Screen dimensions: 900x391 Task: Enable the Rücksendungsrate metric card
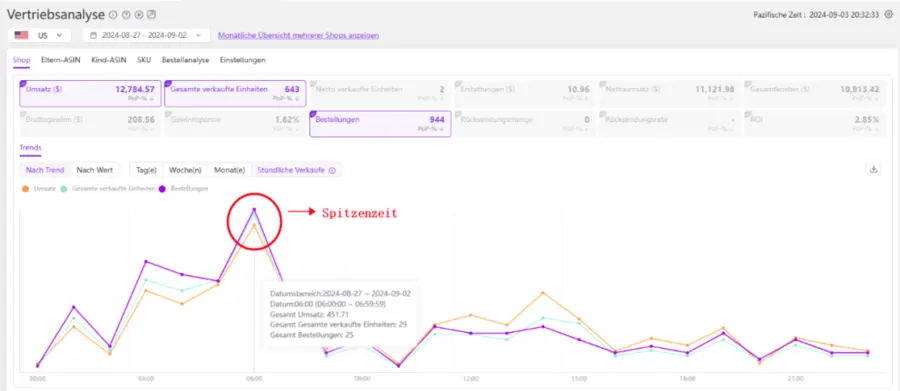pyautogui.click(x=669, y=124)
